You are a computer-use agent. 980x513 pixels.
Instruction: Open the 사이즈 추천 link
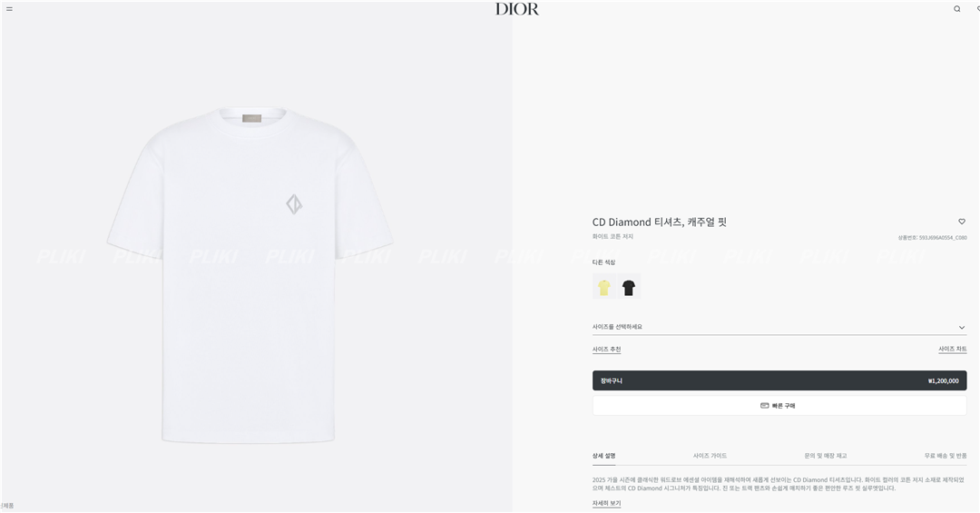(x=606, y=349)
